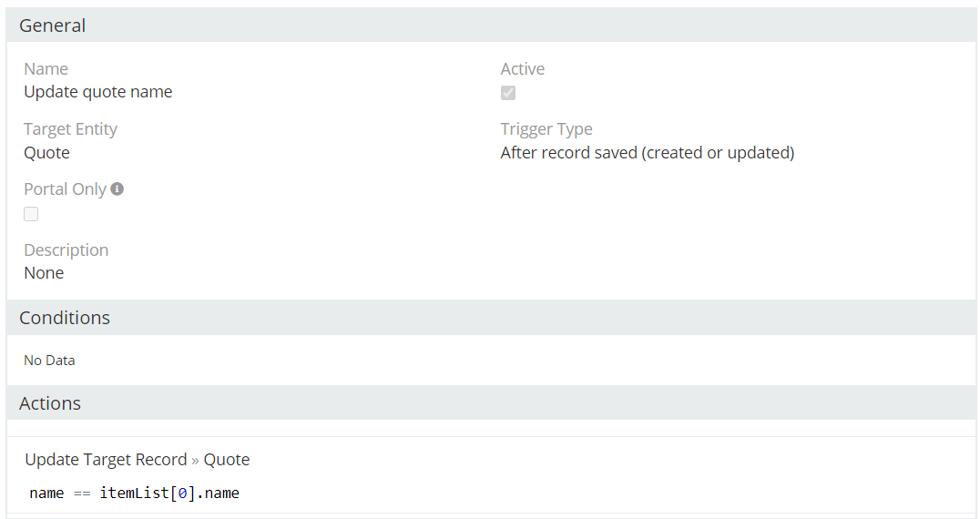Open the 'Update Target Record' action title
Image resolution: width=980 pixels, height=519 pixels.
tap(105, 460)
